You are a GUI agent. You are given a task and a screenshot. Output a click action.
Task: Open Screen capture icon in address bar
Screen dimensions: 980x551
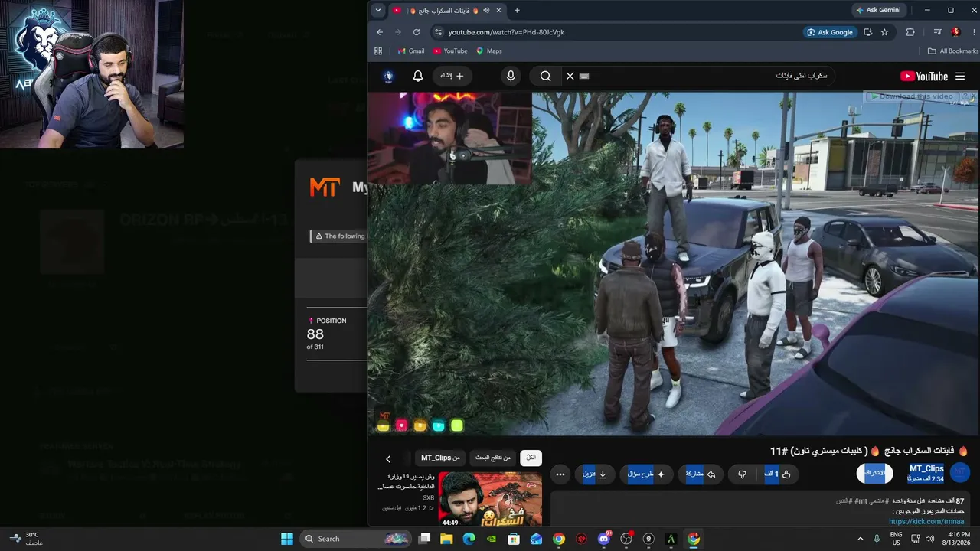(867, 32)
